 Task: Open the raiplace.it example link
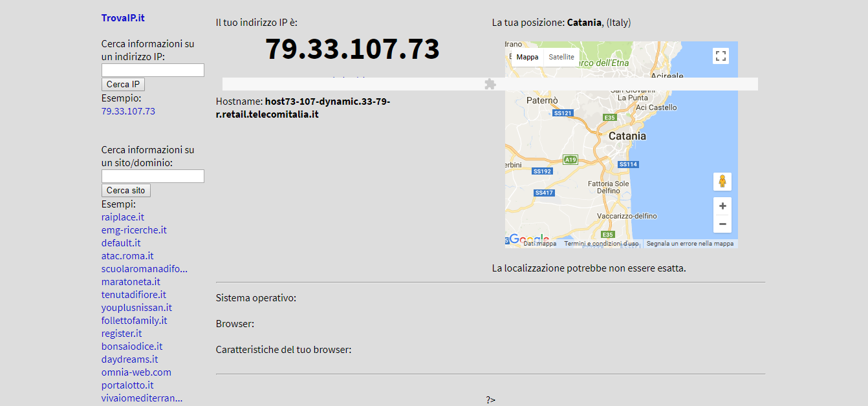tap(123, 217)
